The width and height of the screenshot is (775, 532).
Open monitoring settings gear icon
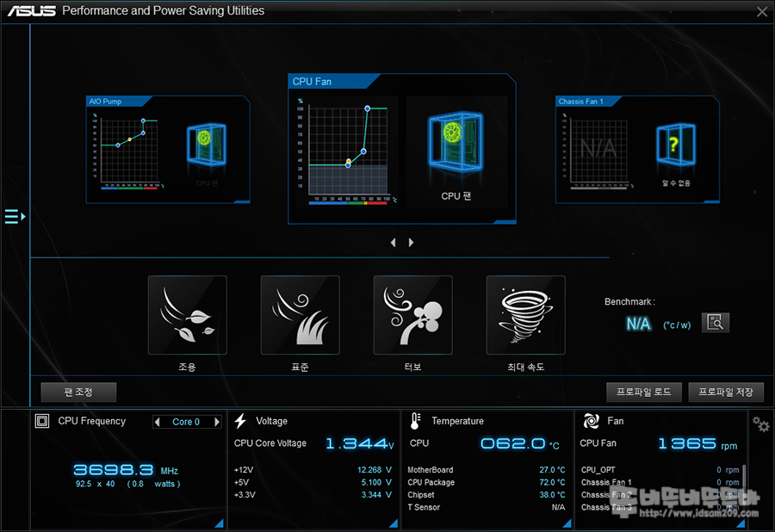pyautogui.click(x=760, y=424)
